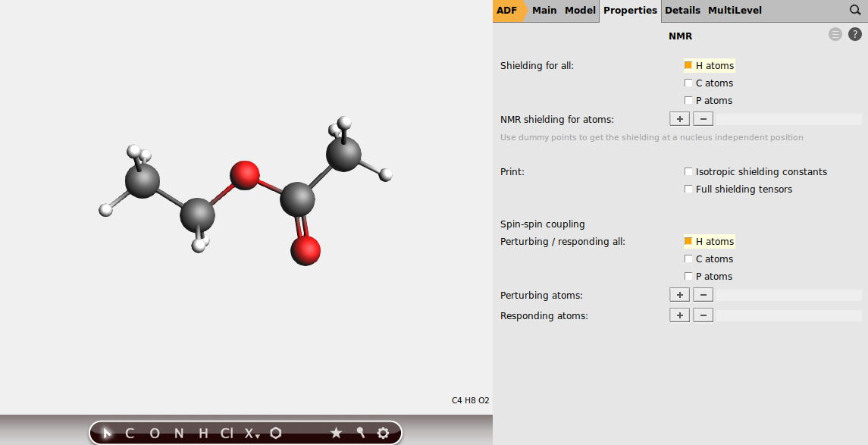
Task: Open the star structure tool
Action: (336, 433)
